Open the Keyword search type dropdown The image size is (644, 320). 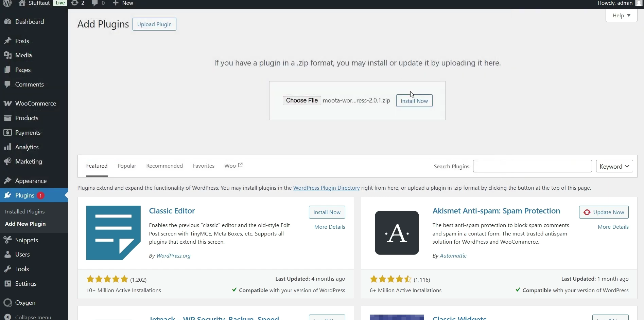pyautogui.click(x=614, y=166)
